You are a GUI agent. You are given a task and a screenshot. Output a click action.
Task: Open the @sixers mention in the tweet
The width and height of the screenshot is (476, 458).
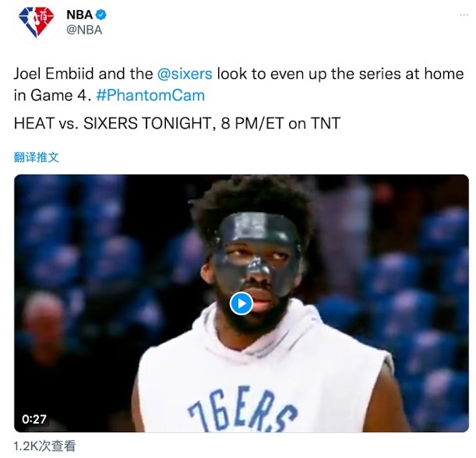tap(185, 74)
